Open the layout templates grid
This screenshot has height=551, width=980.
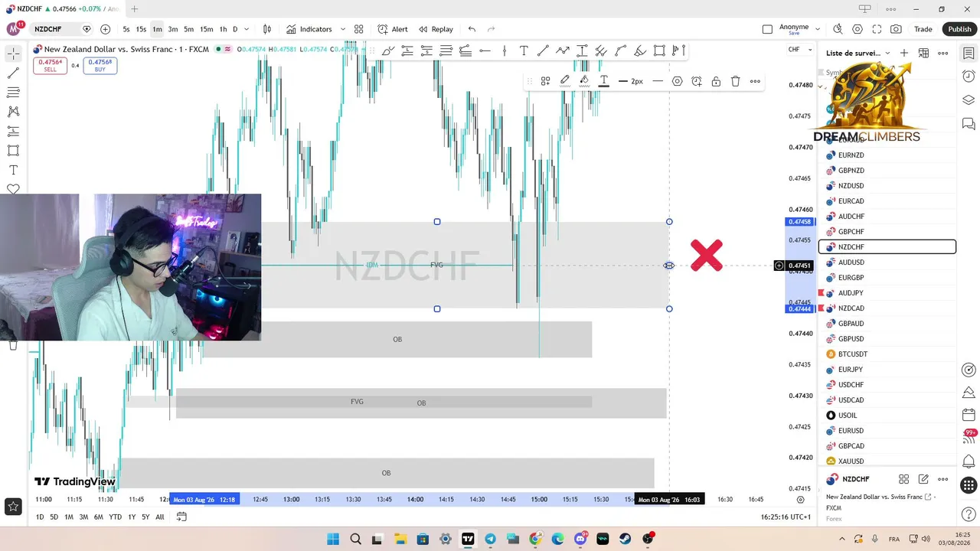[358, 29]
